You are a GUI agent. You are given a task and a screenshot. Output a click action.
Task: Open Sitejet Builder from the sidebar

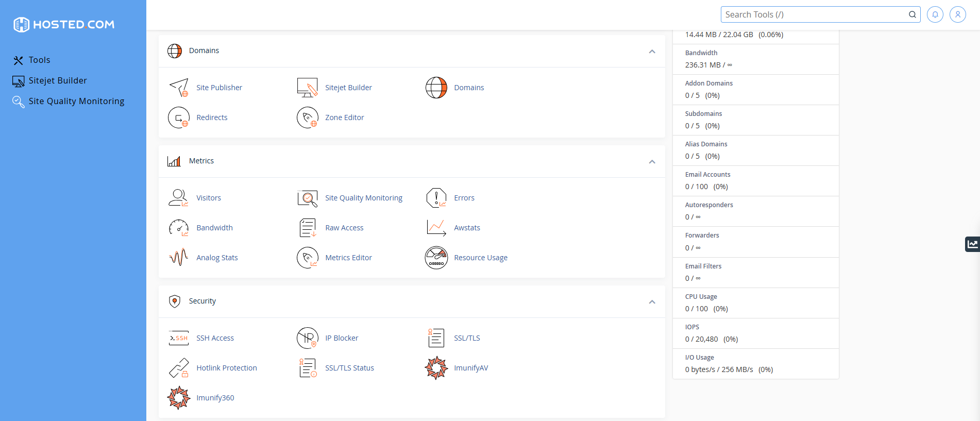click(x=57, y=81)
